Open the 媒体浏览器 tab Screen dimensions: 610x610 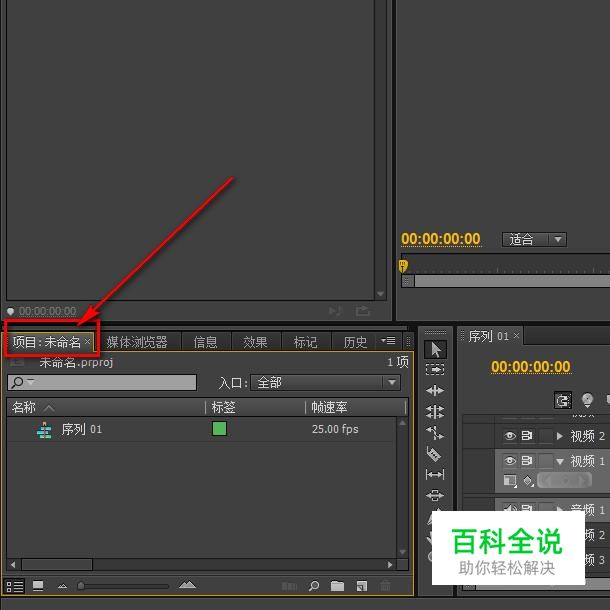137,342
